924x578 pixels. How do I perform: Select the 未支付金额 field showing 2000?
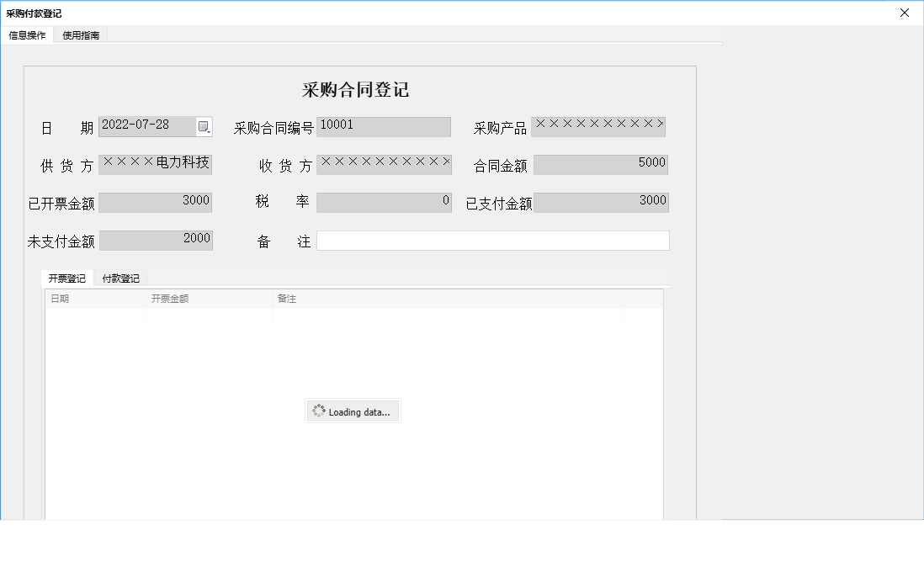156,240
